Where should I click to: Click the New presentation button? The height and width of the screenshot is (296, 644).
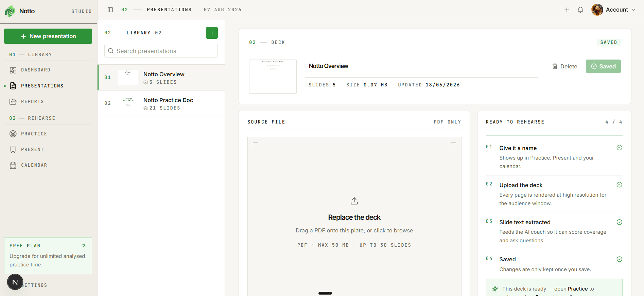pos(48,36)
